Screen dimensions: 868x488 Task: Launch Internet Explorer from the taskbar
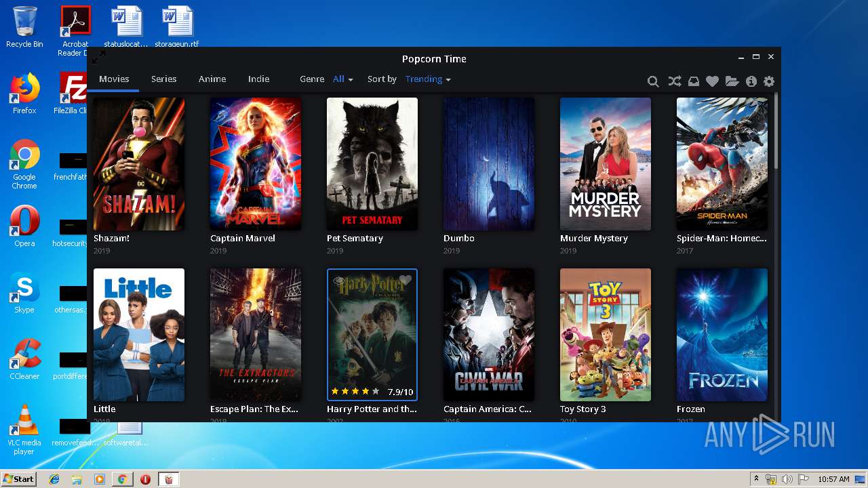[54, 479]
